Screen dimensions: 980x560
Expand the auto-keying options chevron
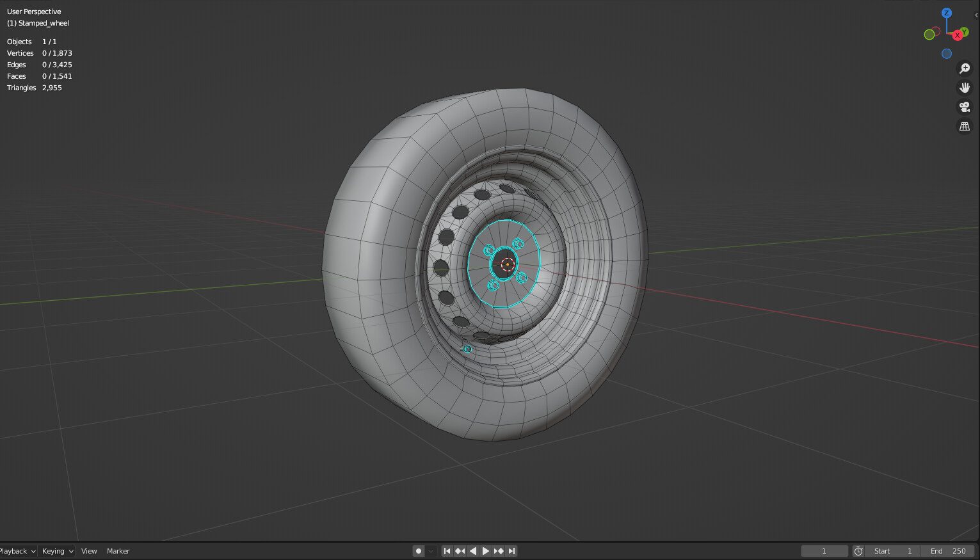pos(430,550)
